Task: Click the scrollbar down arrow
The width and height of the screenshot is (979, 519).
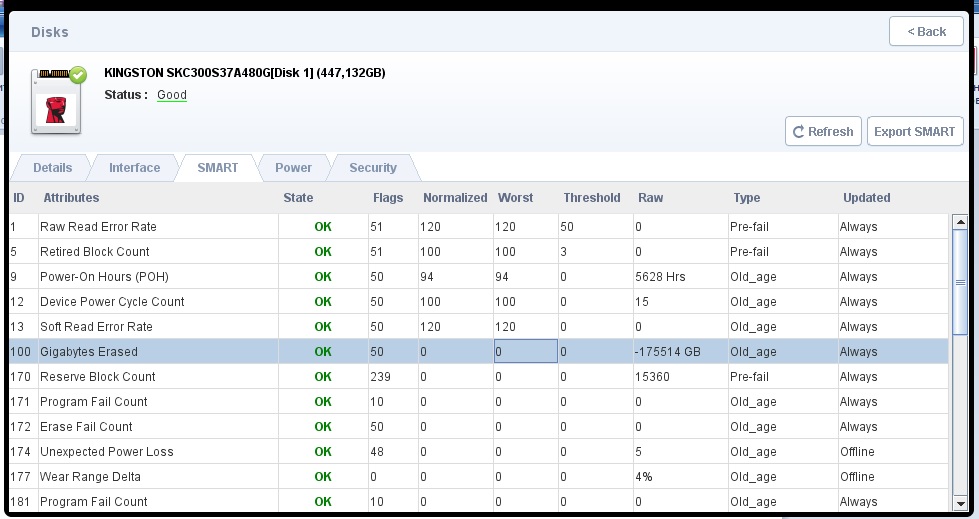Action: [x=960, y=503]
